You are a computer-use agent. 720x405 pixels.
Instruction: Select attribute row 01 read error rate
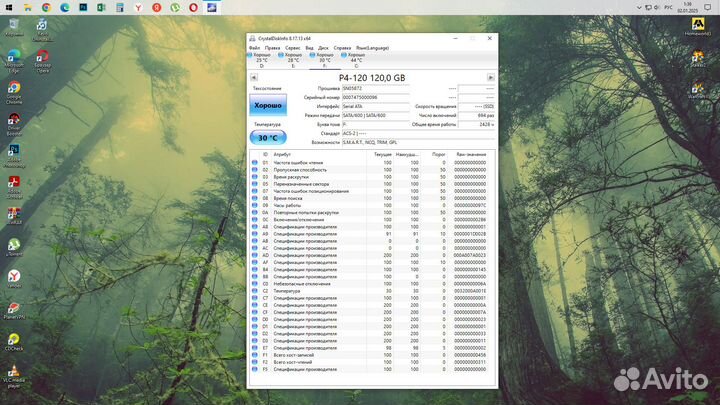pos(372,163)
